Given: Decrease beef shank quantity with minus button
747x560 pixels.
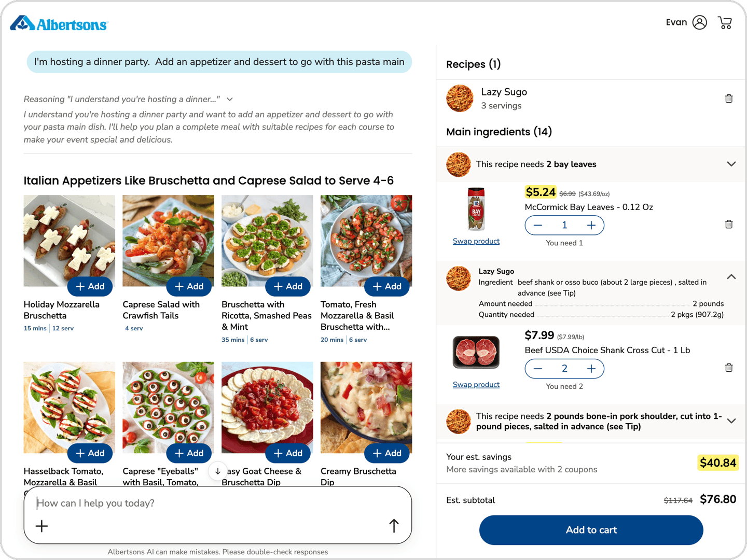Looking at the screenshot, I should point(538,369).
